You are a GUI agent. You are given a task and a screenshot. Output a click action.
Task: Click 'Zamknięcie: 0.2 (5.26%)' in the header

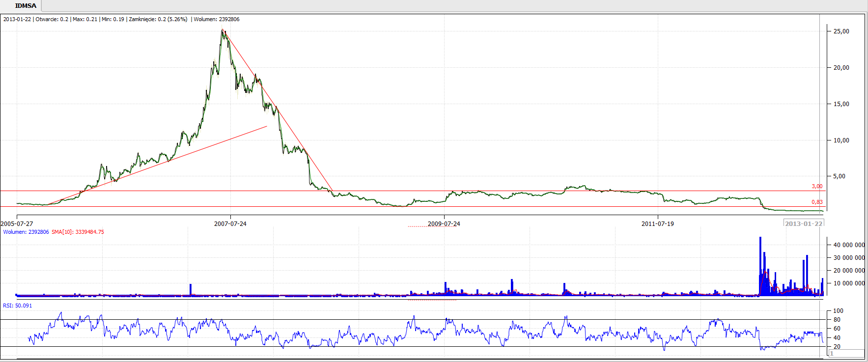[158, 19]
